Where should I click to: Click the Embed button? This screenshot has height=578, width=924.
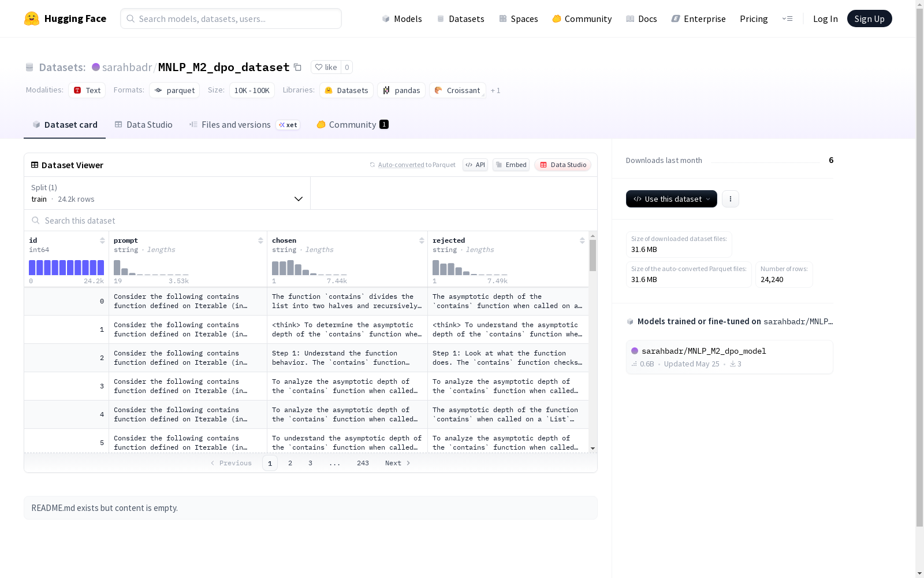coord(511,165)
